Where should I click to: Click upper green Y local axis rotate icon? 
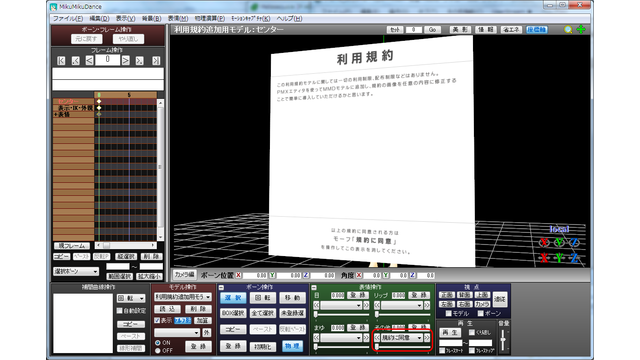pyautogui.click(x=559, y=242)
